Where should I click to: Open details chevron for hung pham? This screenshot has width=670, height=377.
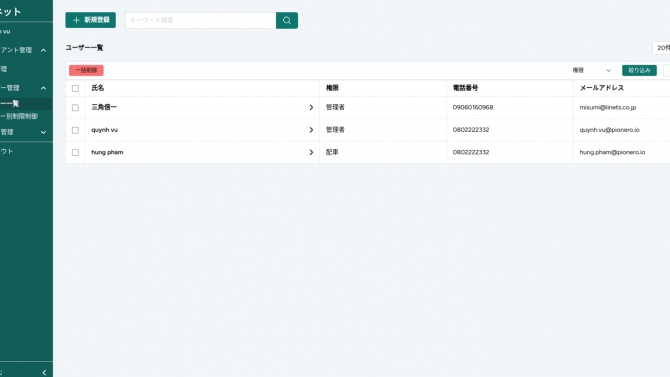click(311, 152)
